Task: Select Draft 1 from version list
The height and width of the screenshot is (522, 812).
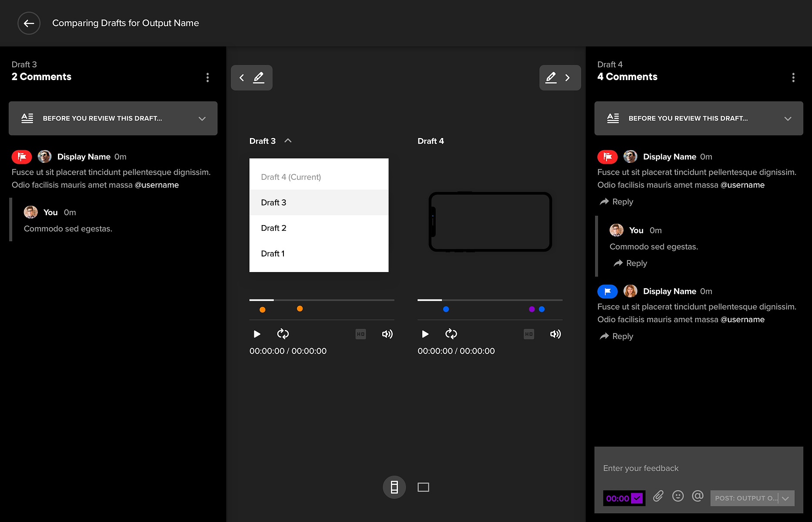Action: click(319, 253)
